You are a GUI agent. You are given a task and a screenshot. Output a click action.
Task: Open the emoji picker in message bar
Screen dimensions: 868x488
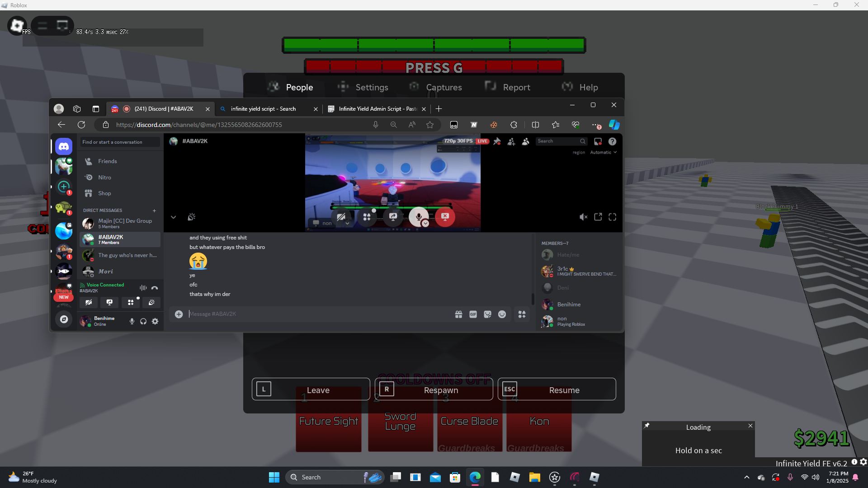click(x=502, y=314)
